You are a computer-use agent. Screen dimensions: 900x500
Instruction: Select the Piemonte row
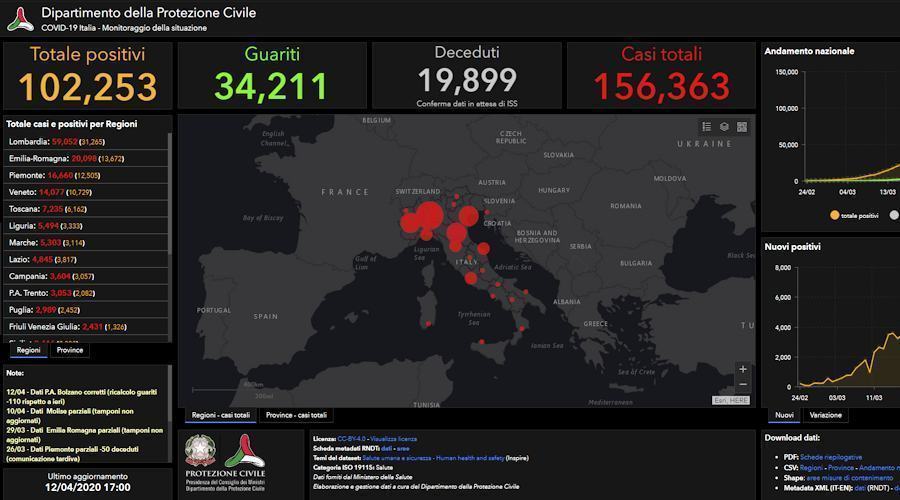[x=86, y=175]
